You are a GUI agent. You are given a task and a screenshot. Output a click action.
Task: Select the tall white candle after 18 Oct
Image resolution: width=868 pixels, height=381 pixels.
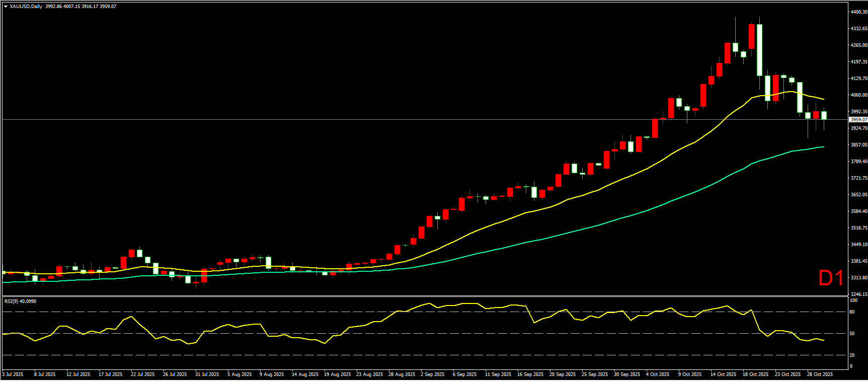pos(759,50)
